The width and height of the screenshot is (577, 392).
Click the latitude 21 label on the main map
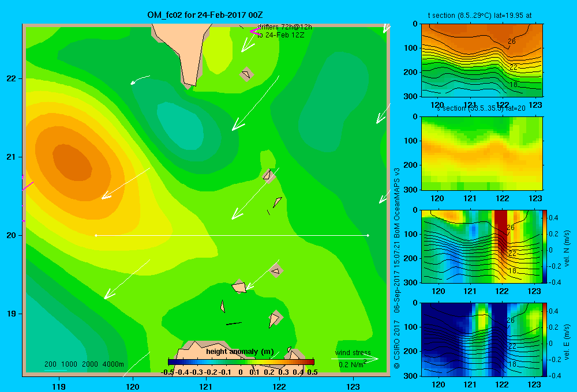(x=12, y=157)
